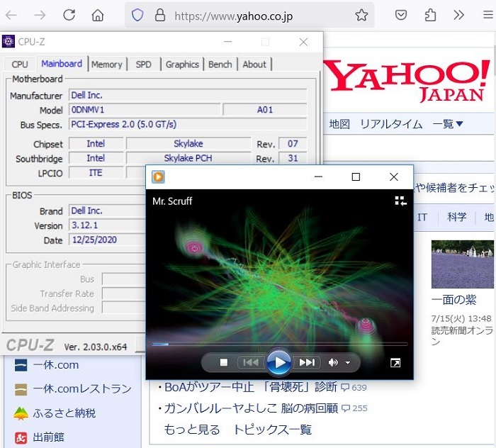Click the media player seek bar
496x448 pixels.
[280, 345]
